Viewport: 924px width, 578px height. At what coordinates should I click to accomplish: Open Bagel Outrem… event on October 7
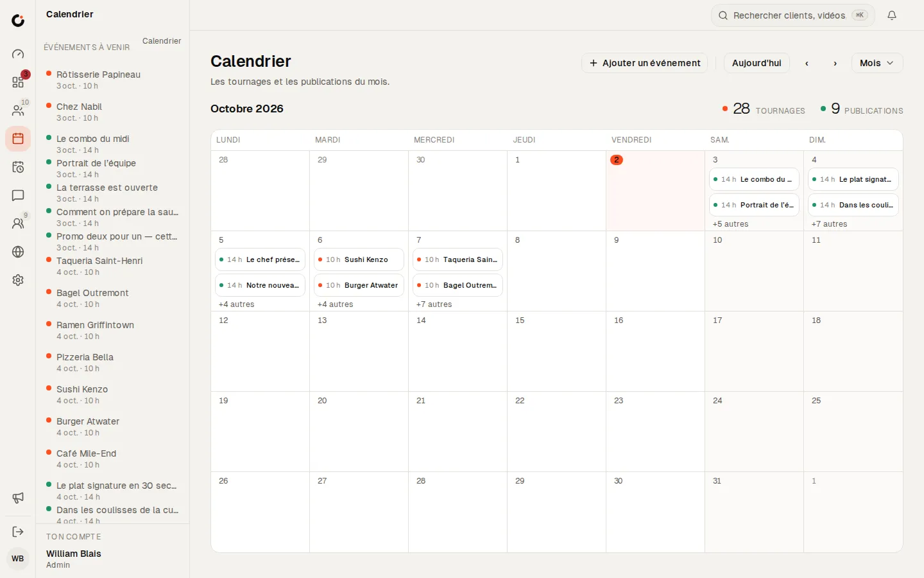[458, 285]
